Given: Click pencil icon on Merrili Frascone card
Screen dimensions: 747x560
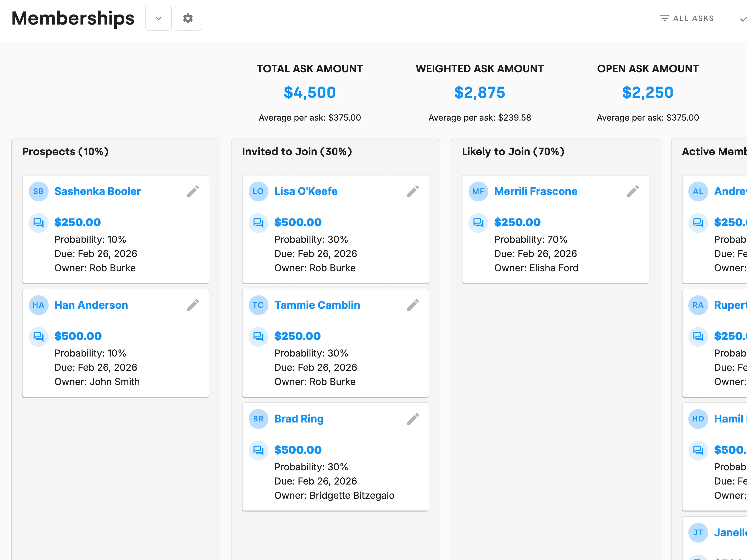Looking at the screenshot, I should pos(632,191).
